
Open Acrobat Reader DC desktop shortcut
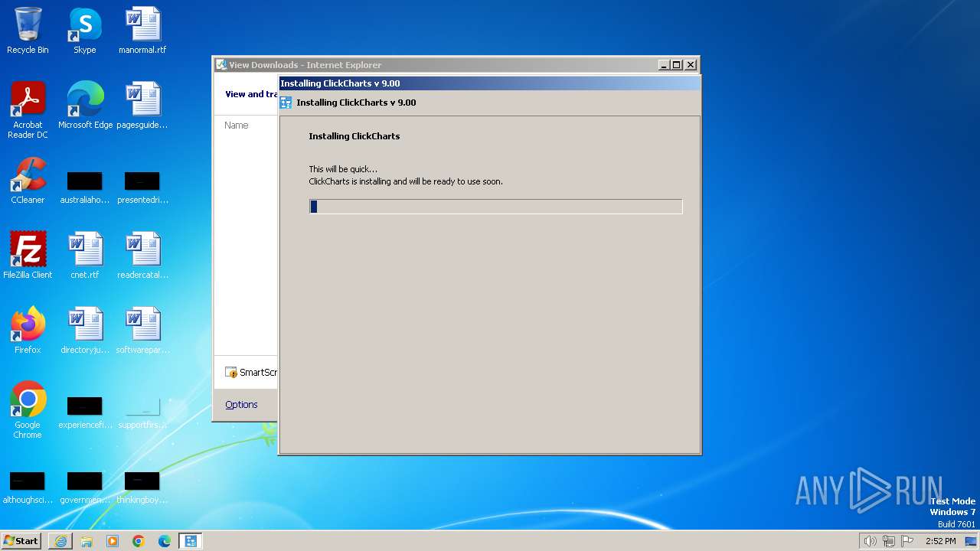point(28,110)
